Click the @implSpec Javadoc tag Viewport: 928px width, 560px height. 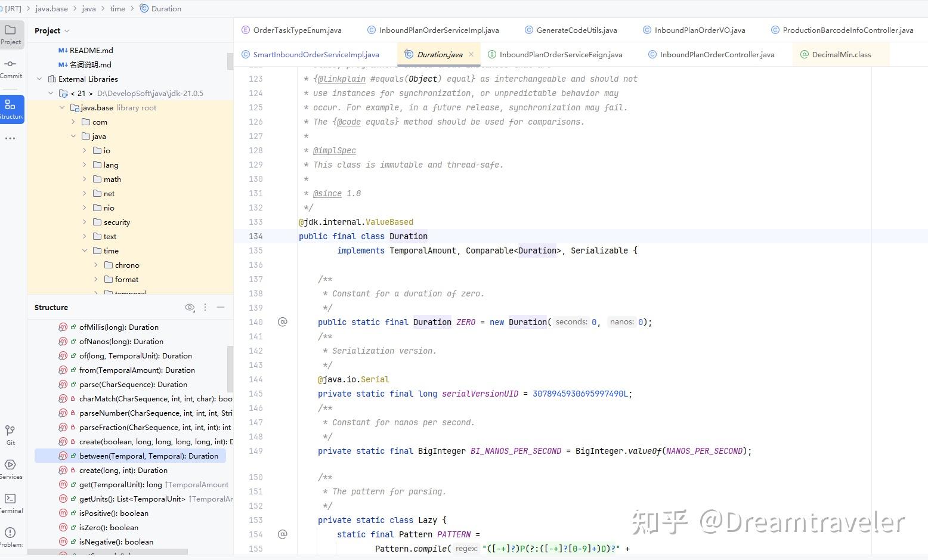click(x=335, y=150)
